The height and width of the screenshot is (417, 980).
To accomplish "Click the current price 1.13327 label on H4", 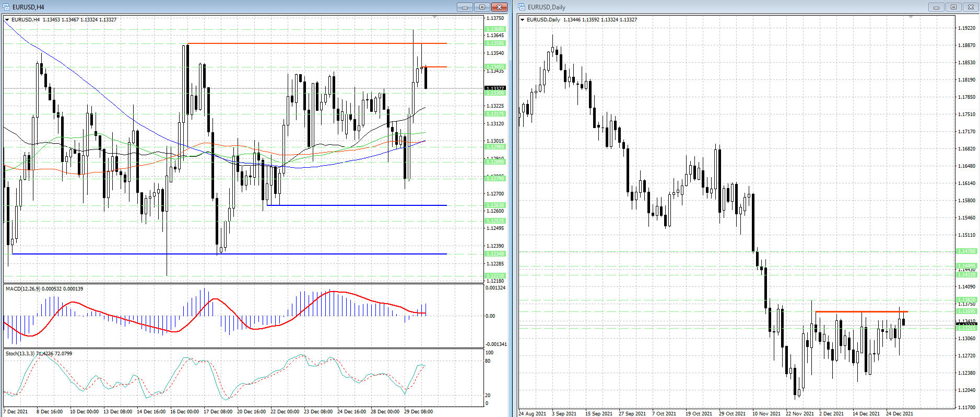I will pos(495,88).
